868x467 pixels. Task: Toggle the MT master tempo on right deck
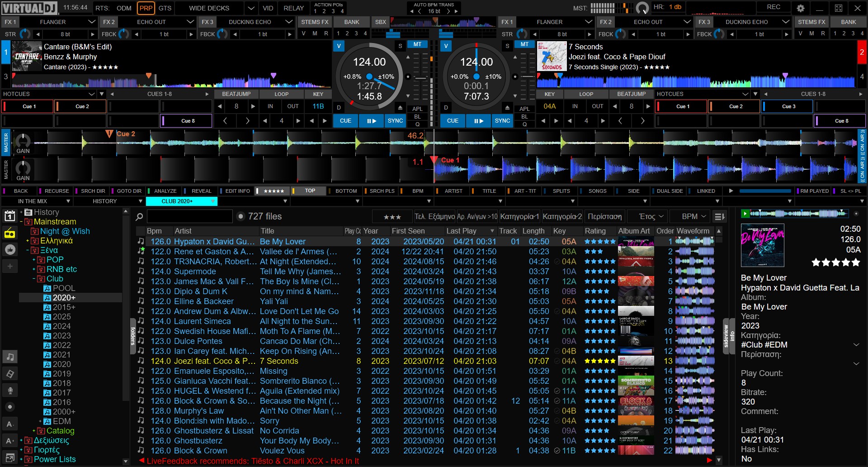[x=524, y=44]
